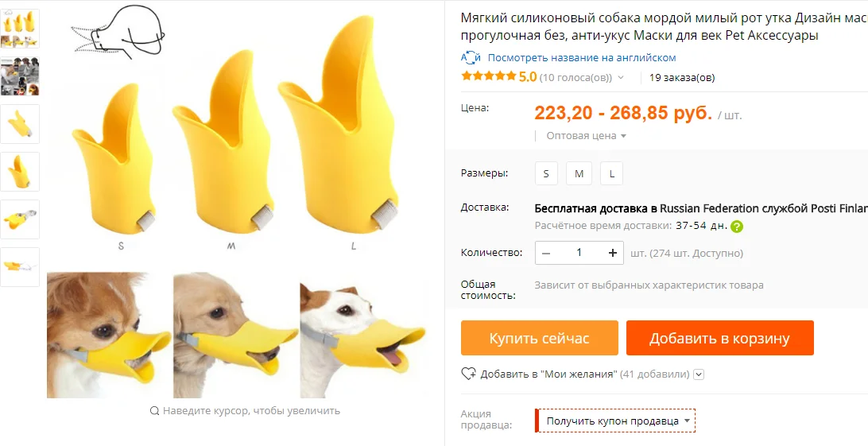Click the translate icon beside English title link
Image resolution: width=868 pixels, height=446 pixels.
click(x=471, y=58)
